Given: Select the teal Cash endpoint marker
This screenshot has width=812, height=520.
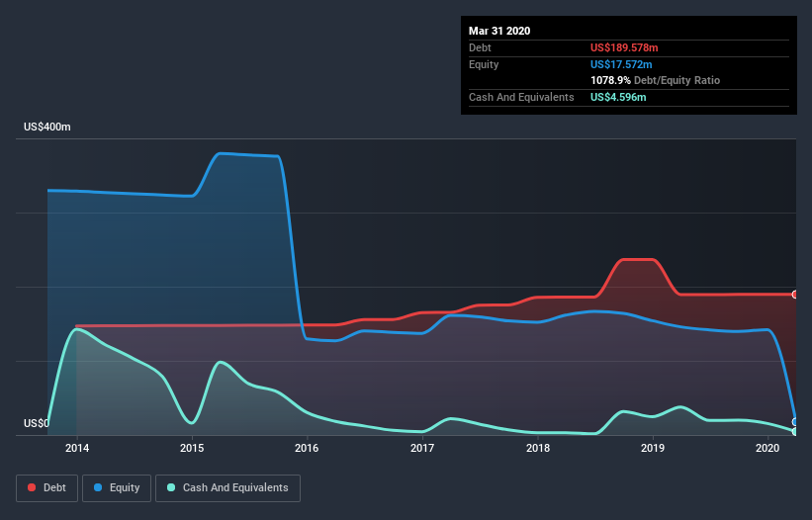Looking at the screenshot, I should point(795,431).
